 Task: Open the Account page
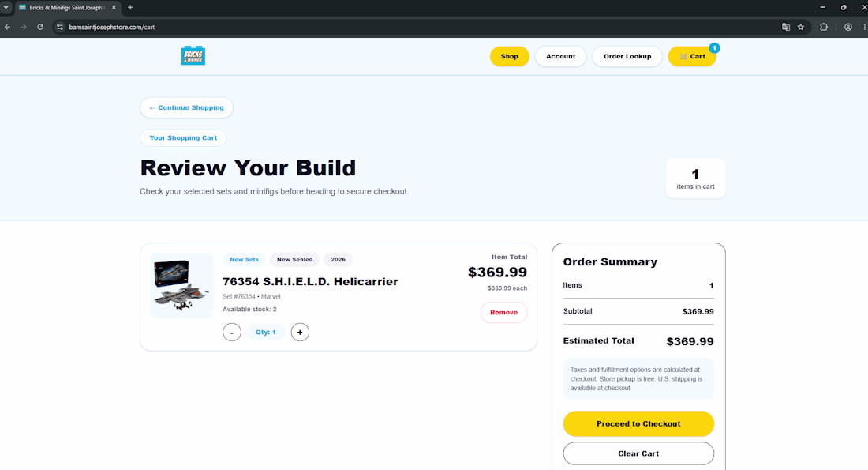[x=560, y=56]
